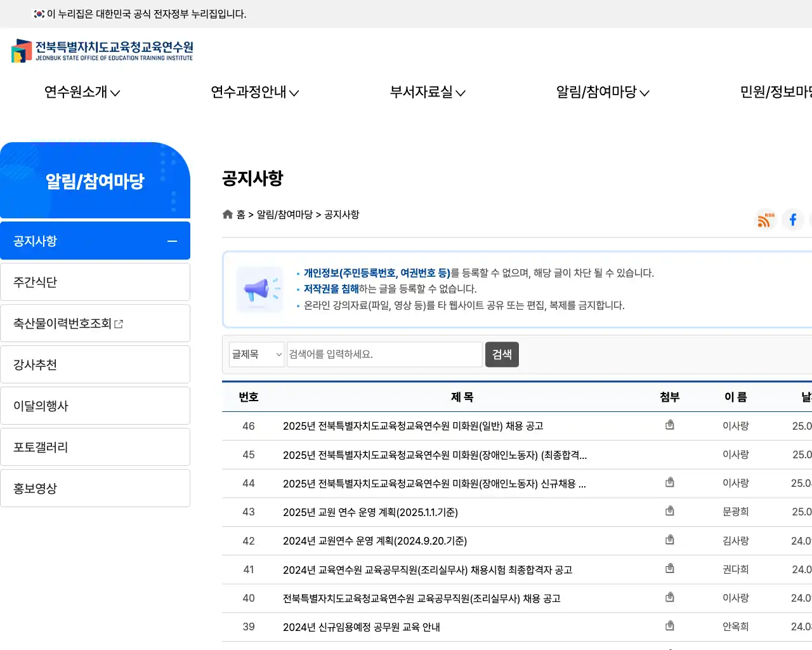Click the 첨부 column header
This screenshot has width=812, height=650.
(x=670, y=397)
